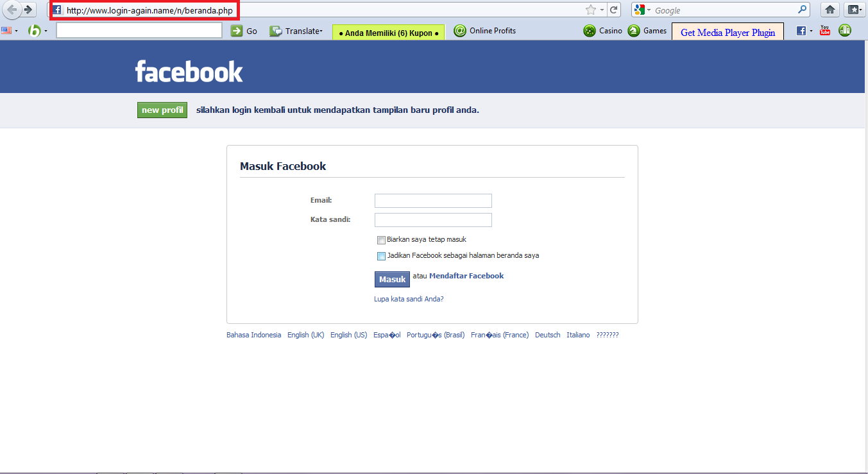Viewport: 868px width, 474px height.
Task: Select the Español language link
Action: (387, 335)
